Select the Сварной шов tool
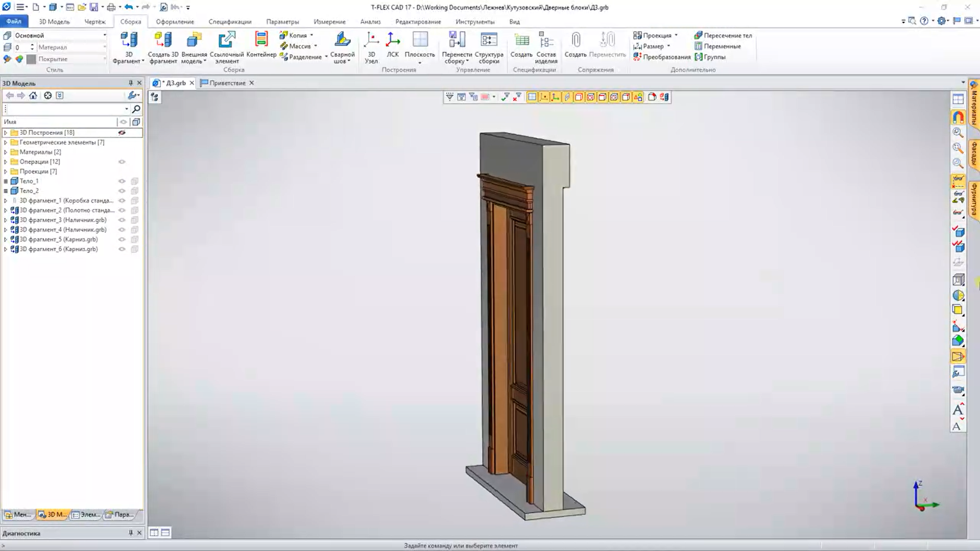The height and width of the screenshot is (551, 980). [x=342, y=47]
